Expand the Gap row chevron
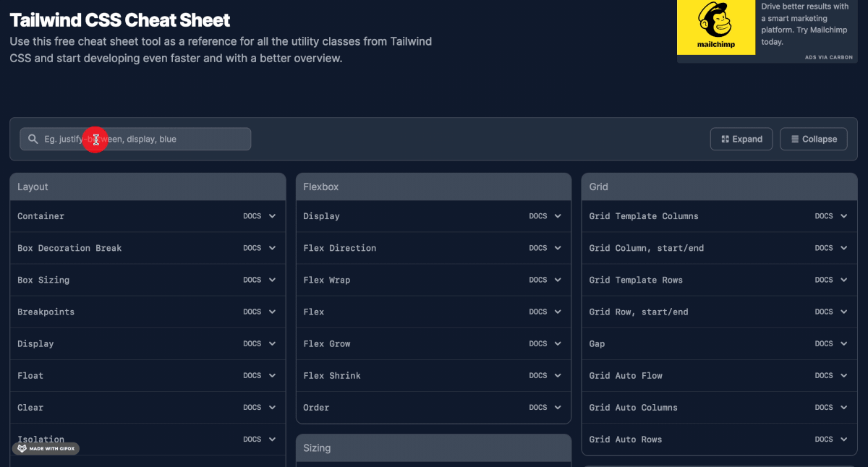Screen dimensions: 868x467 [843, 343]
